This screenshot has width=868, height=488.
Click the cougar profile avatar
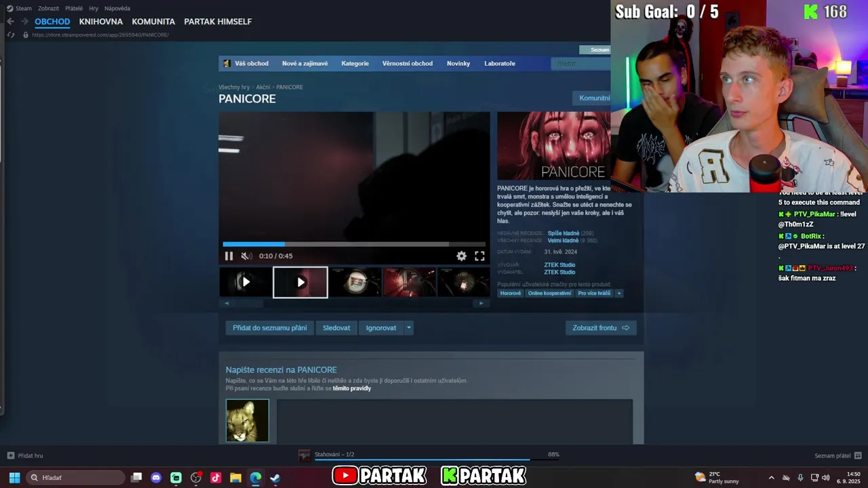(x=248, y=421)
